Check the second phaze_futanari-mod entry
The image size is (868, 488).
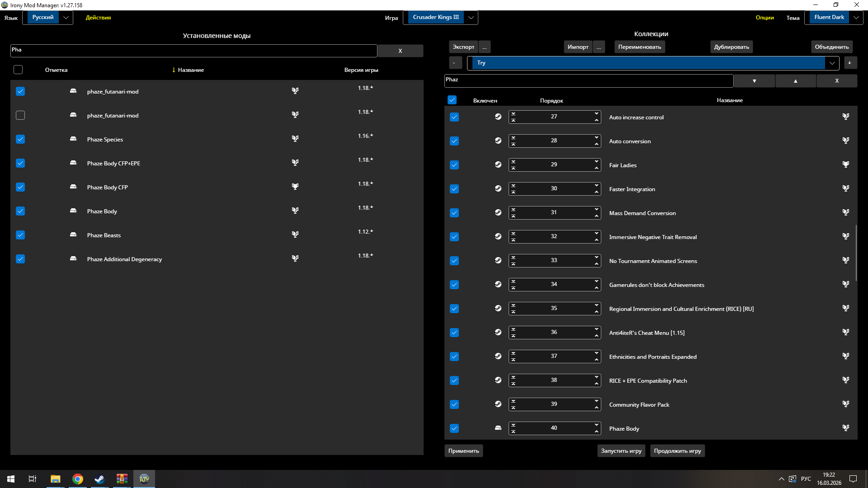(x=20, y=115)
